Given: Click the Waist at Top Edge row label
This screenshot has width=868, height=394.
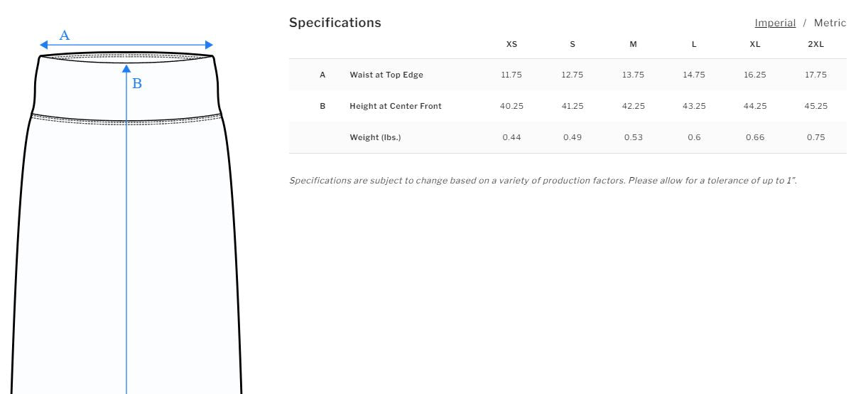Looking at the screenshot, I should (x=386, y=75).
